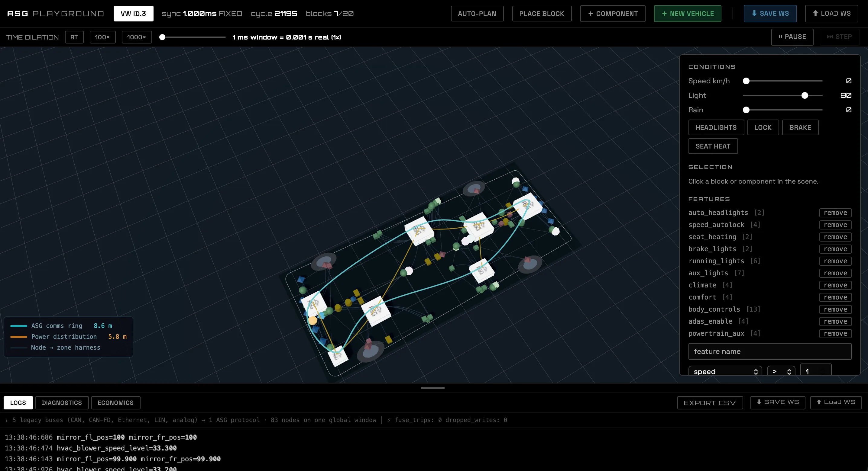This screenshot has height=471, width=868.
Task: Click the Light slider handle
Action: 805,95
